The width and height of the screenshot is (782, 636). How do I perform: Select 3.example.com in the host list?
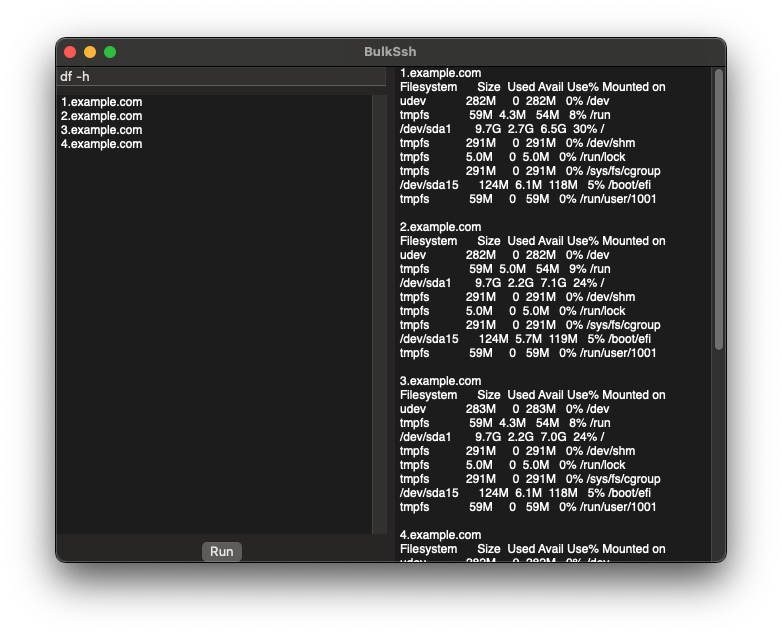[x=102, y=130]
